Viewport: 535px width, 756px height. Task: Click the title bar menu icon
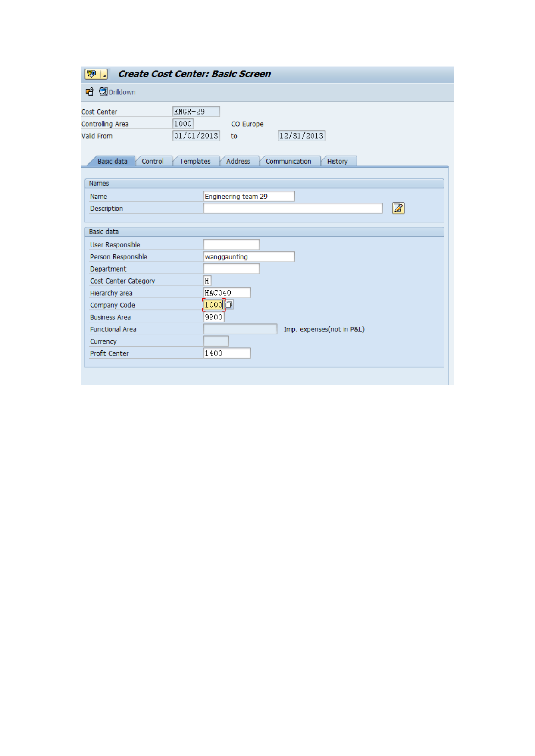pos(91,74)
